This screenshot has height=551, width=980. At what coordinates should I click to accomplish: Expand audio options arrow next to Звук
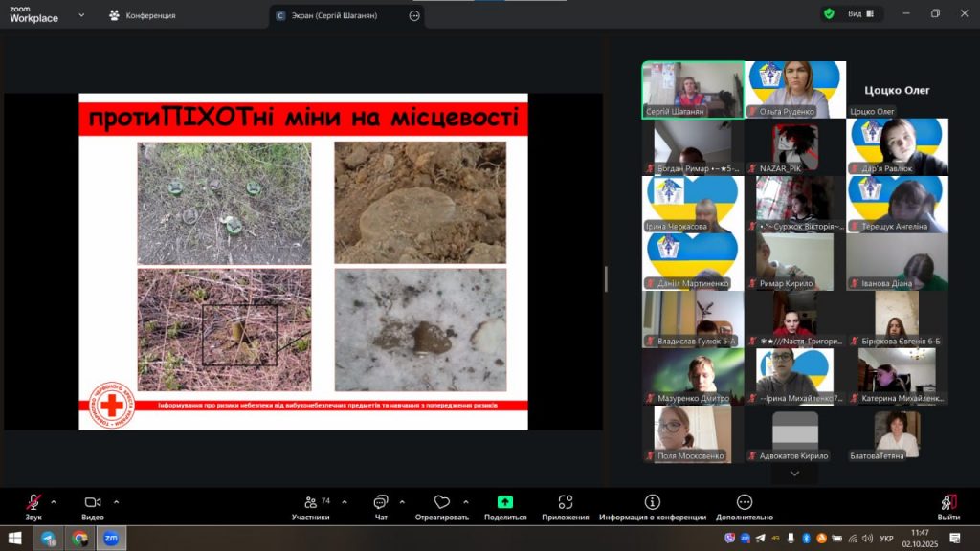(54, 501)
